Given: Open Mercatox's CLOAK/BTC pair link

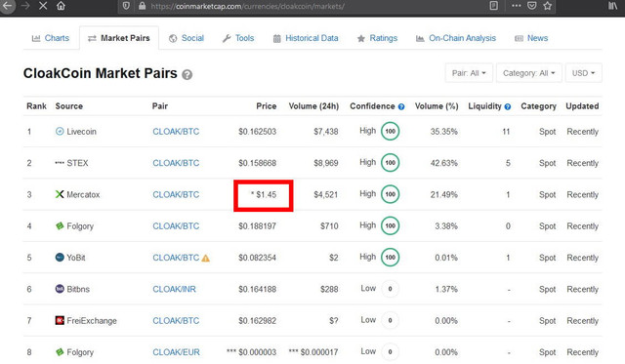Looking at the screenshot, I should [176, 194].
